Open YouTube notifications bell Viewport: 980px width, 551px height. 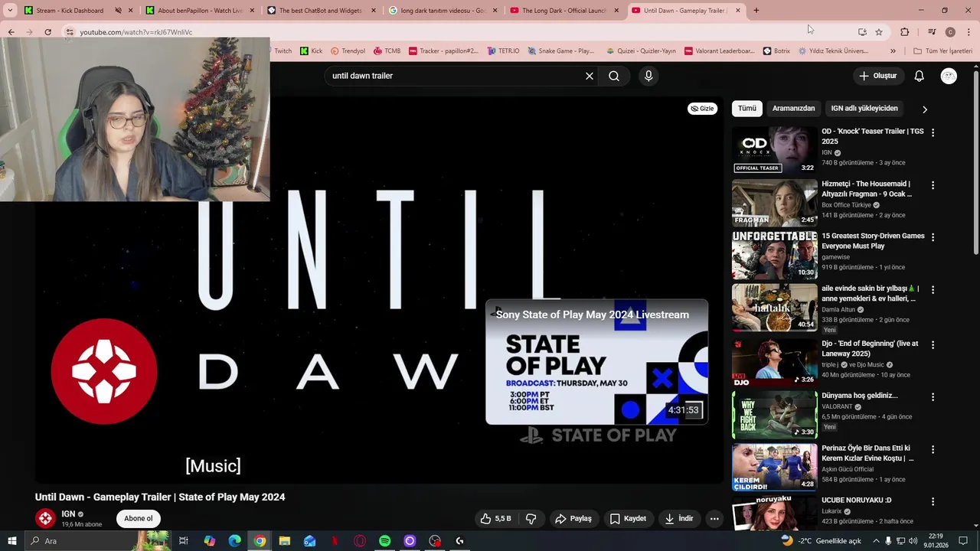pyautogui.click(x=919, y=76)
